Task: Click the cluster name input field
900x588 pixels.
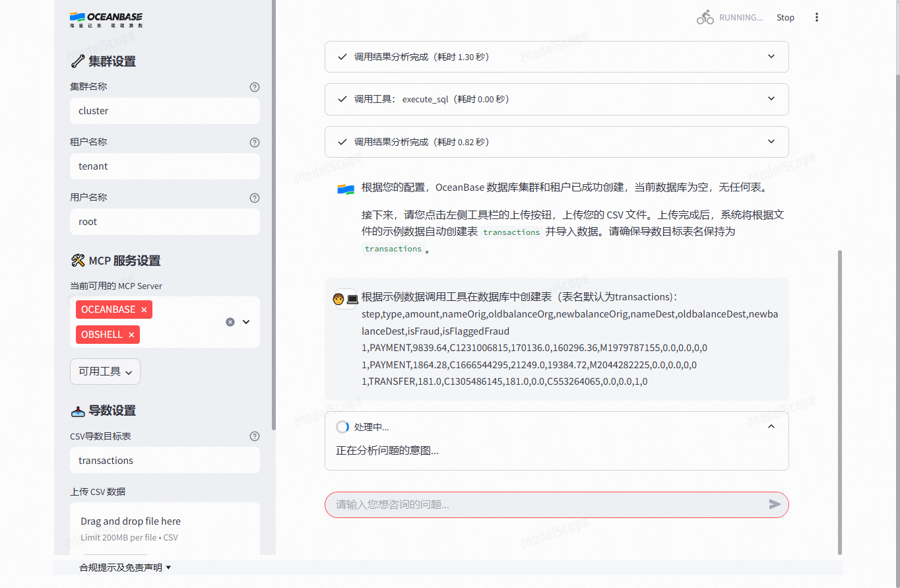Action: coord(164,110)
